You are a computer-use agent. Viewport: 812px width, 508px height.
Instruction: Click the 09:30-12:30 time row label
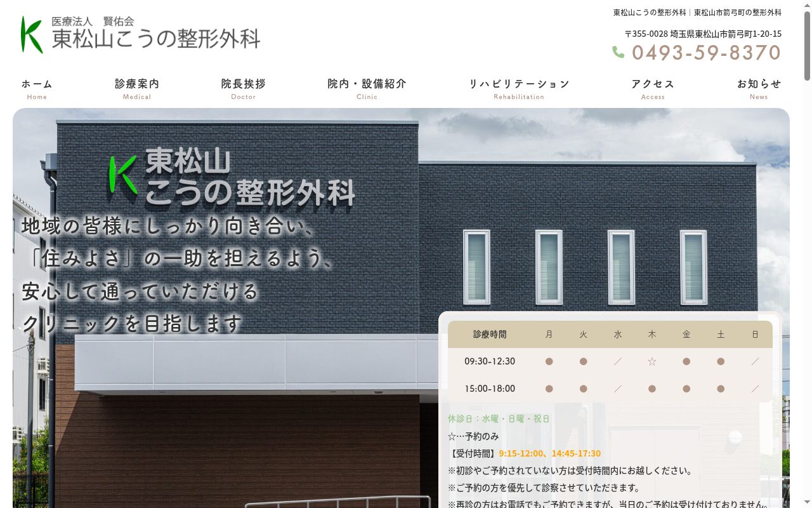[x=490, y=361]
